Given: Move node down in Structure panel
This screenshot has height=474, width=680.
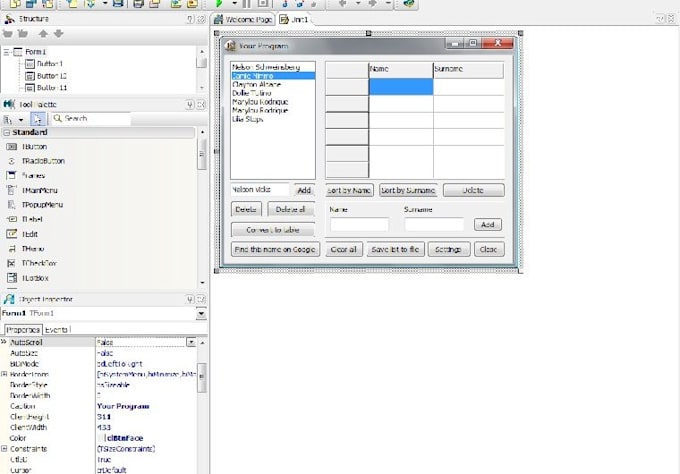Looking at the screenshot, I should click(59, 33).
